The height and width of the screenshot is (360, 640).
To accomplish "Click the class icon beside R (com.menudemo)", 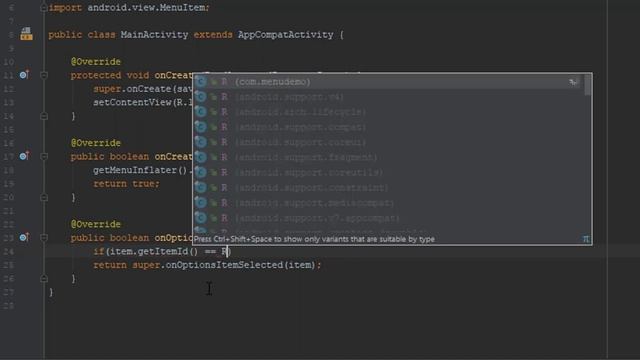I will (x=200, y=82).
